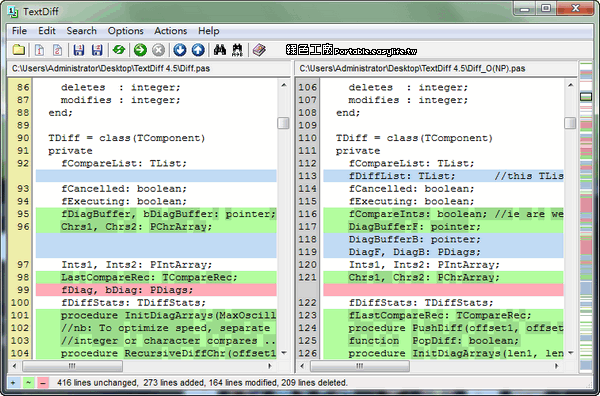Open the Actions menu
The height and width of the screenshot is (396, 600).
point(171,31)
